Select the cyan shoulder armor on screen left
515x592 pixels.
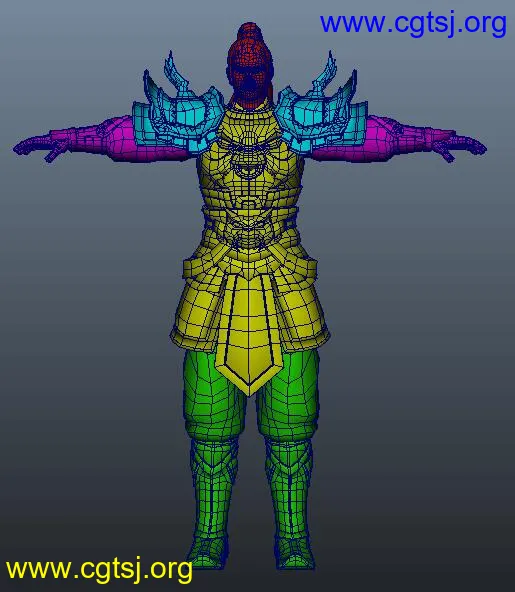(x=177, y=109)
